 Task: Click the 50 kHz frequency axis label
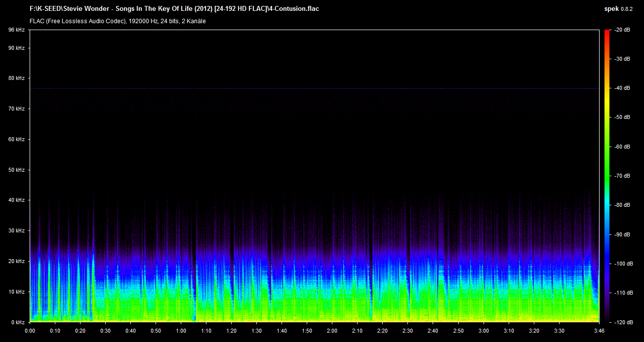pos(16,170)
